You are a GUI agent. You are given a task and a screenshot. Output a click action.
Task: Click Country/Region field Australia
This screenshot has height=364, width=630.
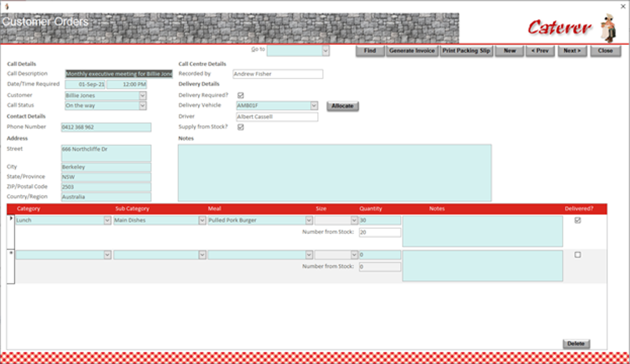[x=106, y=197]
